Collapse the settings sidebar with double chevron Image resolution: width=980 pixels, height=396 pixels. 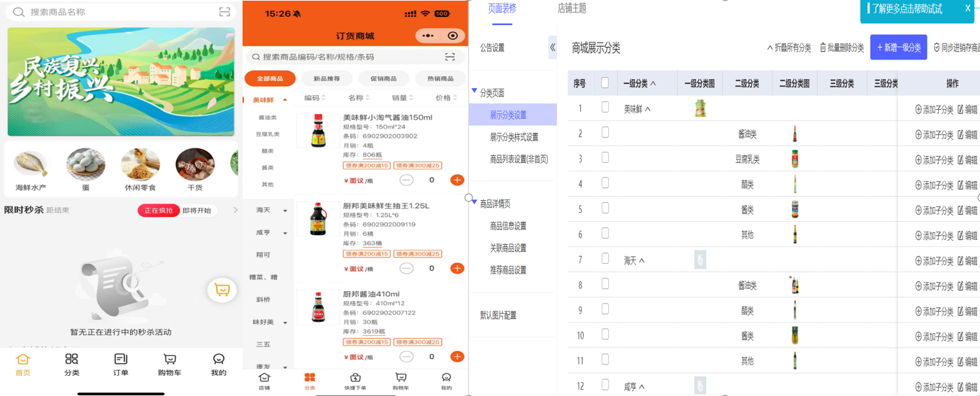(x=552, y=48)
